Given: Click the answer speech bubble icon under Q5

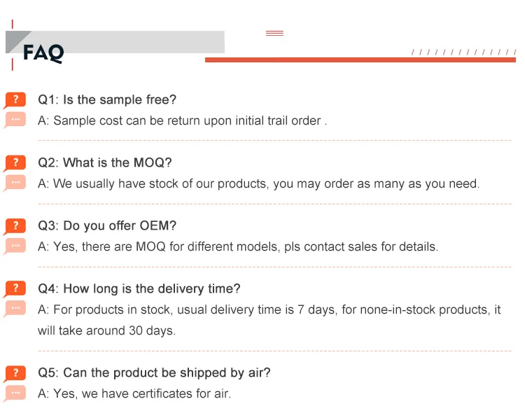Looking at the screenshot, I should [14, 393].
